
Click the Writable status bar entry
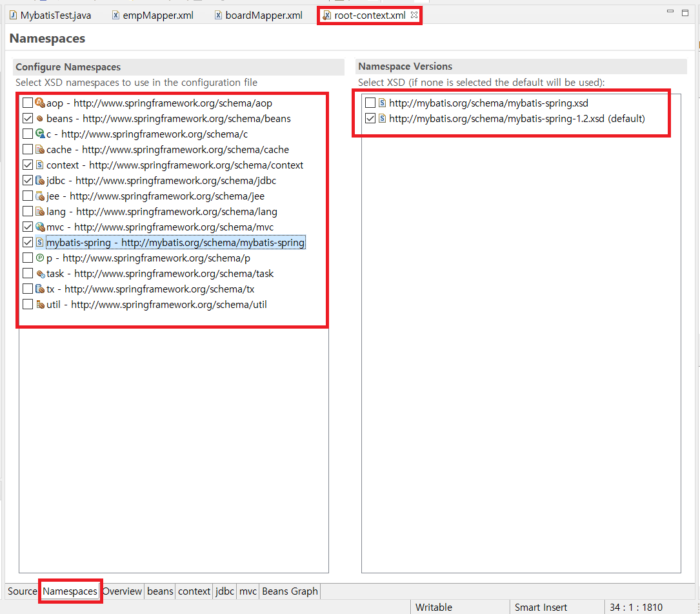434,608
